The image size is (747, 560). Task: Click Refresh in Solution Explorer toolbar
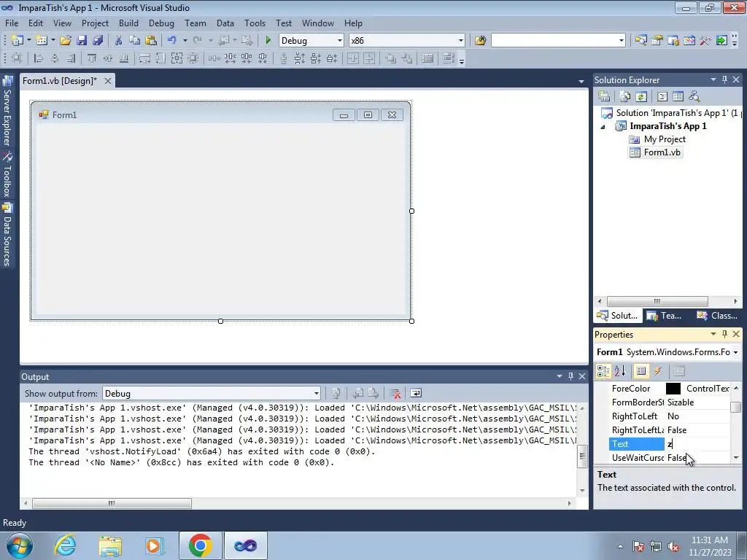click(x=641, y=97)
